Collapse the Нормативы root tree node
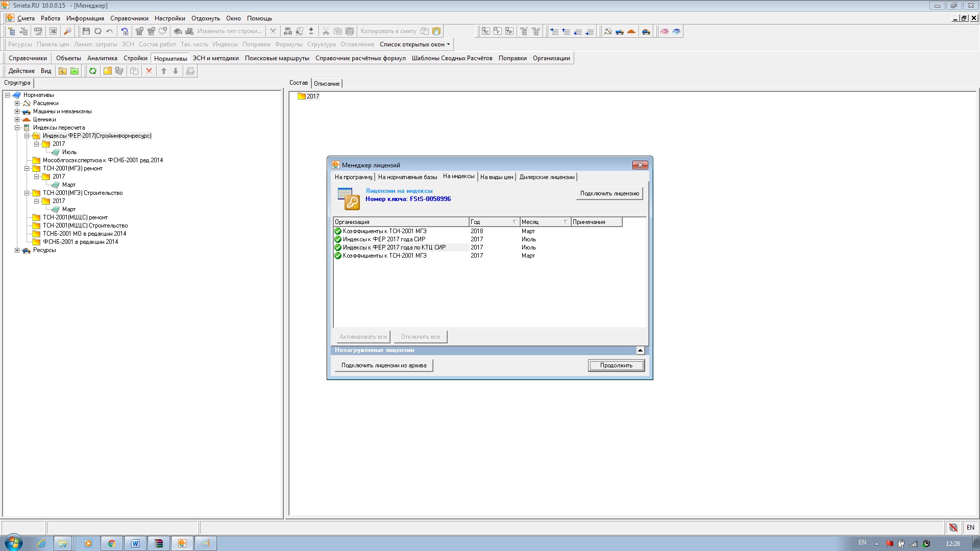The height and width of the screenshot is (551, 980). click(8, 95)
